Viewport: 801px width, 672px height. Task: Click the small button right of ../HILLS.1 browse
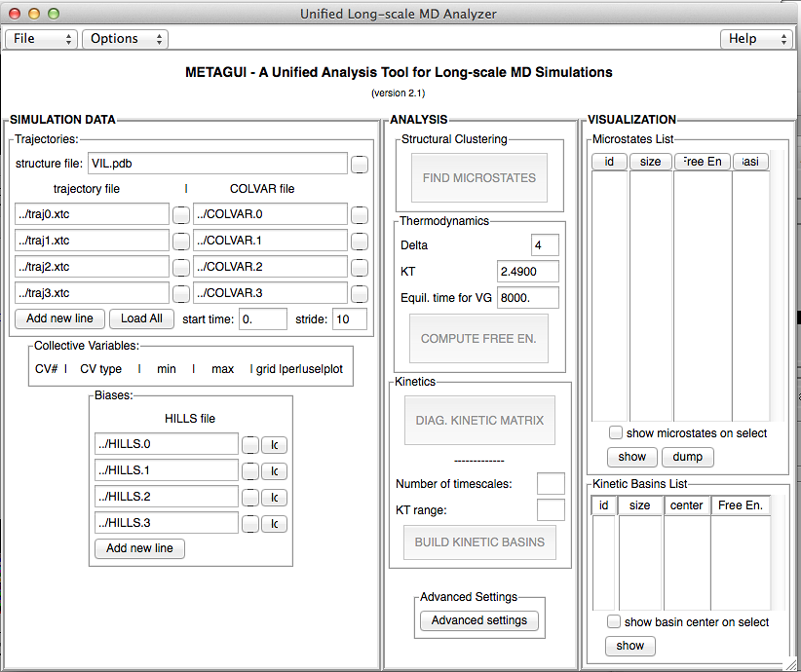tap(274, 471)
